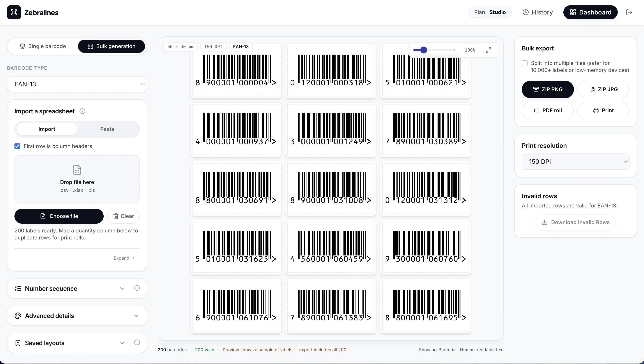Click the 200 valid status text
Image resolution: width=644 pixels, height=364 pixels.
(205, 350)
